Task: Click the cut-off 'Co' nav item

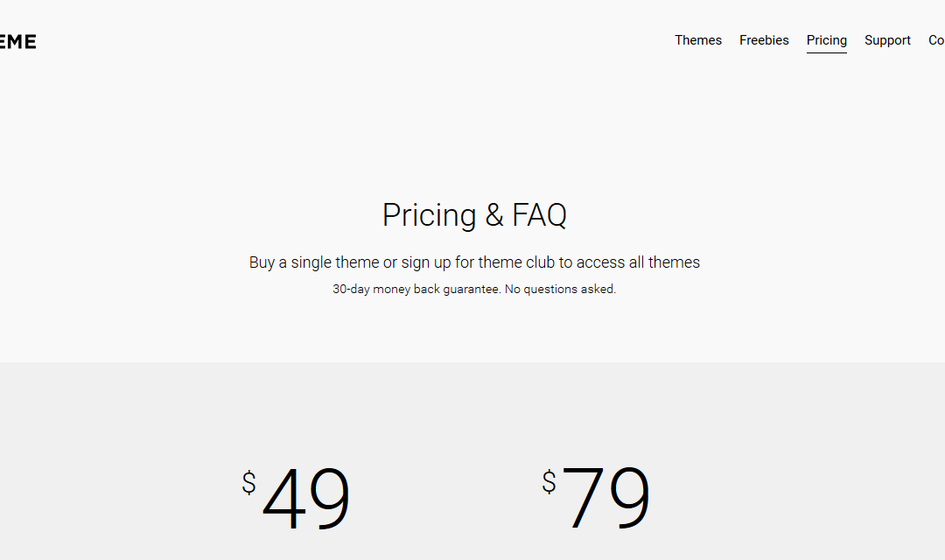Action: click(x=936, y=40)
